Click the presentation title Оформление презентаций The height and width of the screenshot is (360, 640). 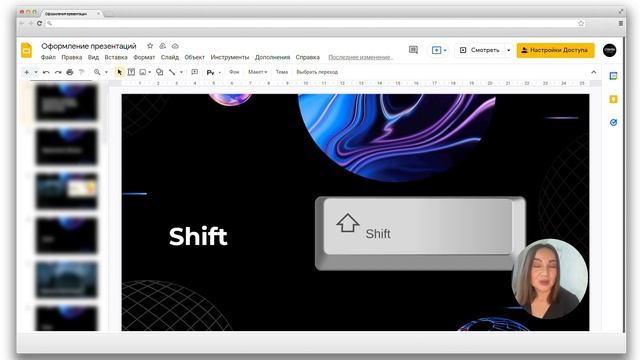pyautogui.click(x=89, y=46)
